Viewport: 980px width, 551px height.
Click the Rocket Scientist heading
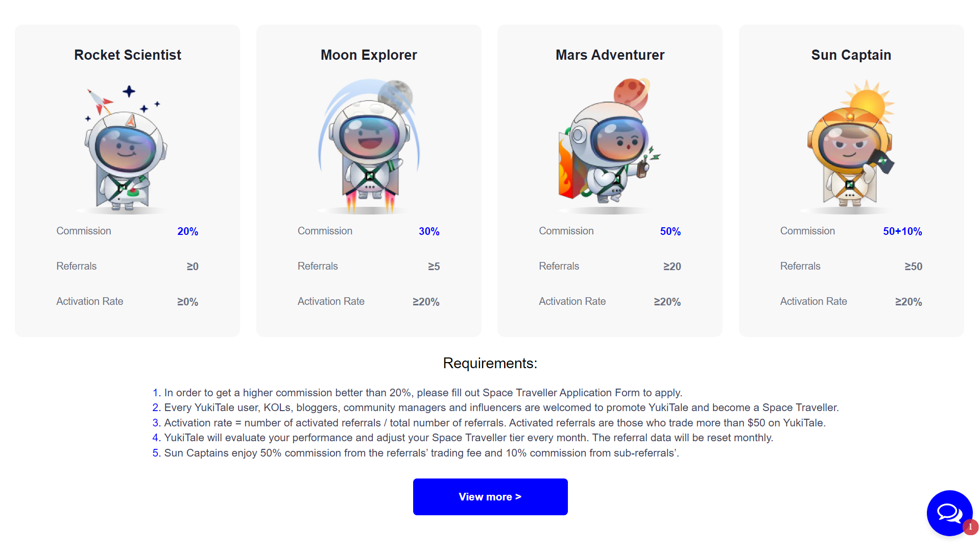pos(128,55)
